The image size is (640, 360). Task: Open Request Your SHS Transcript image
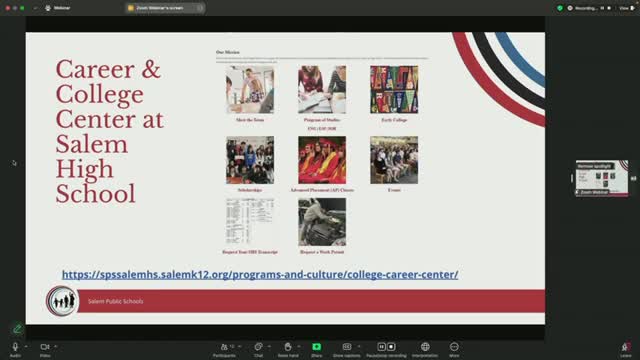tap(250, 222)
